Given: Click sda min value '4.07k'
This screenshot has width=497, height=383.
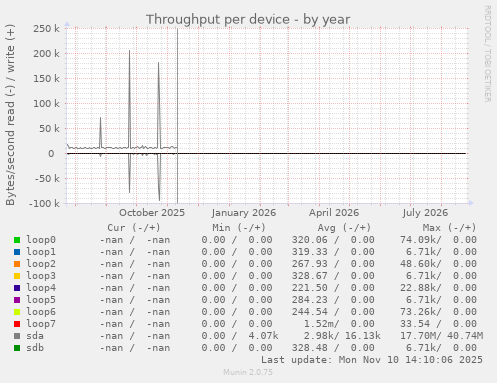Looking at the screenshot, I should [x=263, y=336].
